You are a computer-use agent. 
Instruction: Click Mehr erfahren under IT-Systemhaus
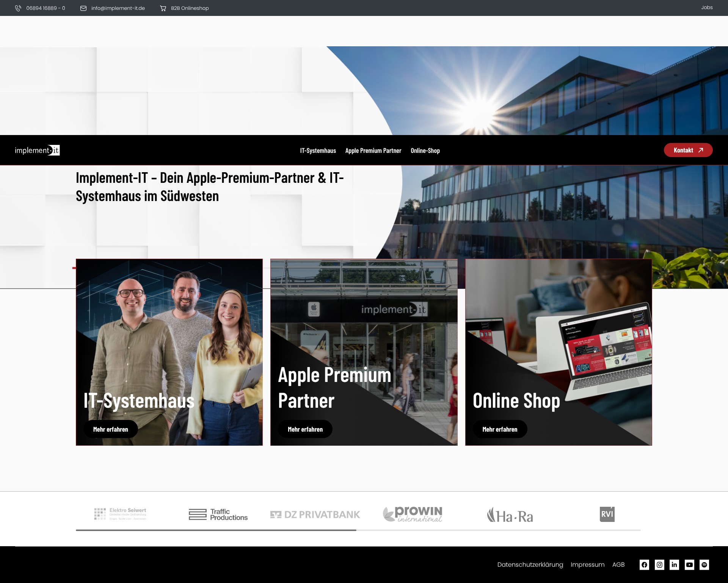coord(111,429)
